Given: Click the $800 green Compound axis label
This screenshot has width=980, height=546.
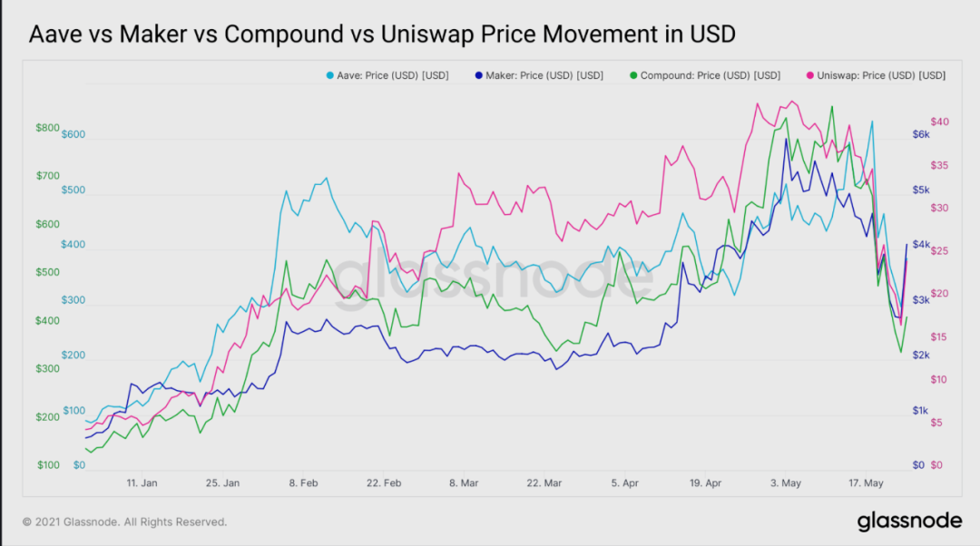Looking at the screenshot, I should tap(47, 128).
